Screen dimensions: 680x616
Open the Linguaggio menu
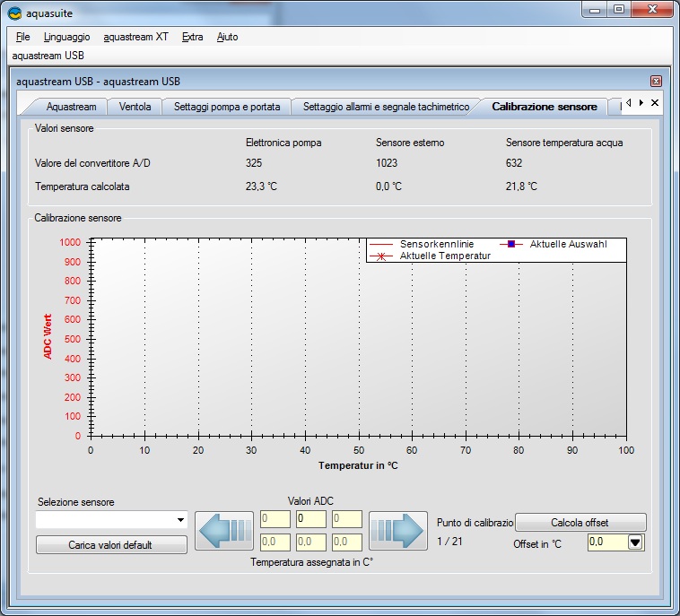tap(66, 37)
